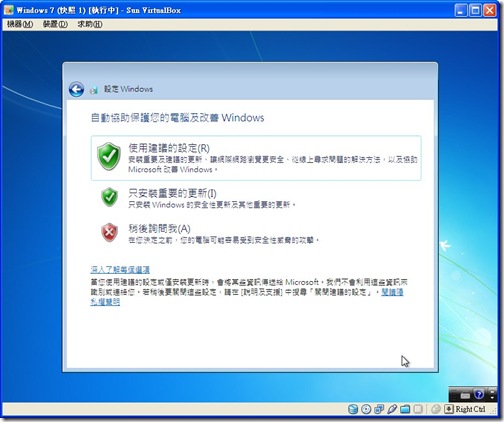Click the network adapters status icon
504x422 pixels.
click(379, 409)
